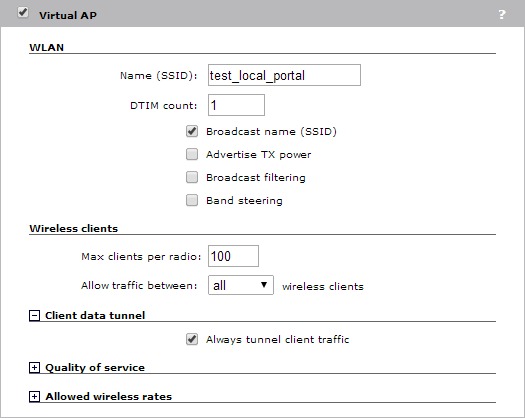This screenshot has height=418, width=525.
Task: Click the WLAN section heading
Action: (x=47, y=47)
